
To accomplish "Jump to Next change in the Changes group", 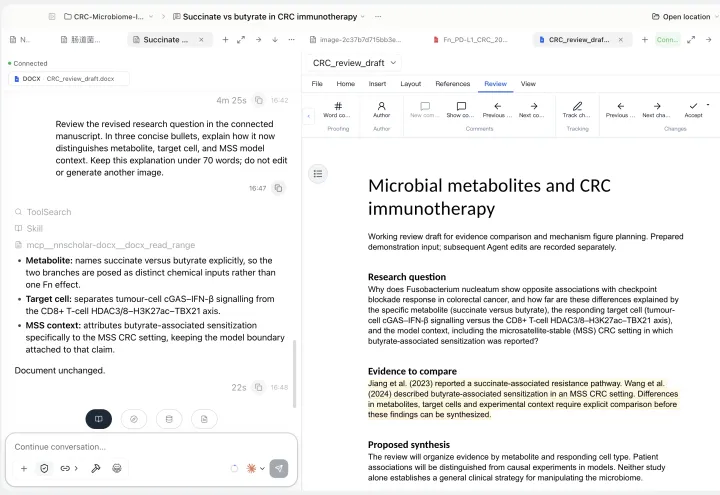I will [x=657, y=110].
